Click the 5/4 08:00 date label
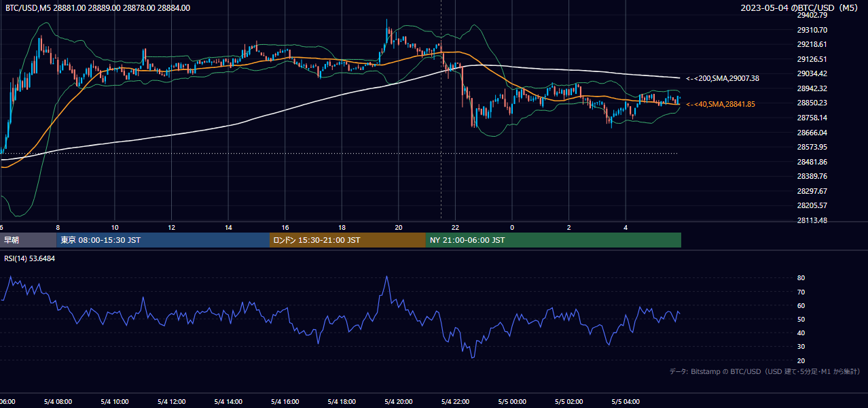 point(58,402)
